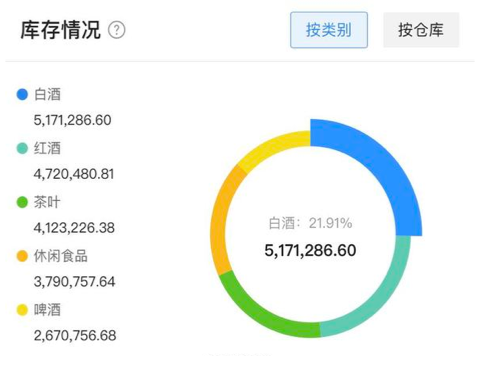Screen dimensions: 480x372
Task: Click the 红酒 legend label
Action: (x=47, y=148)
